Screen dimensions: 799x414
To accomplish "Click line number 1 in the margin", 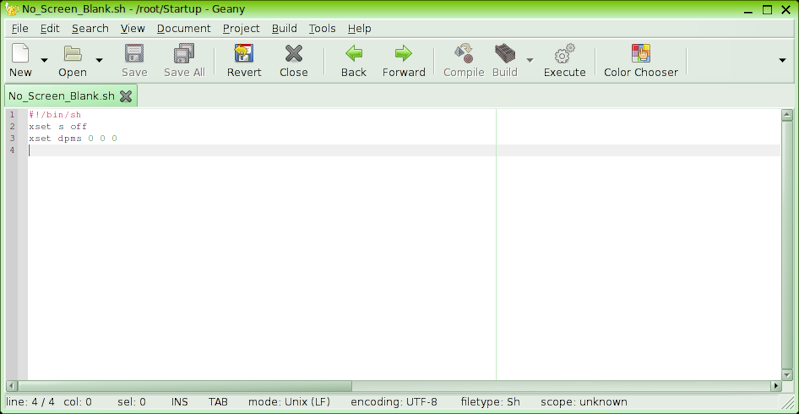I will (12, 114).
